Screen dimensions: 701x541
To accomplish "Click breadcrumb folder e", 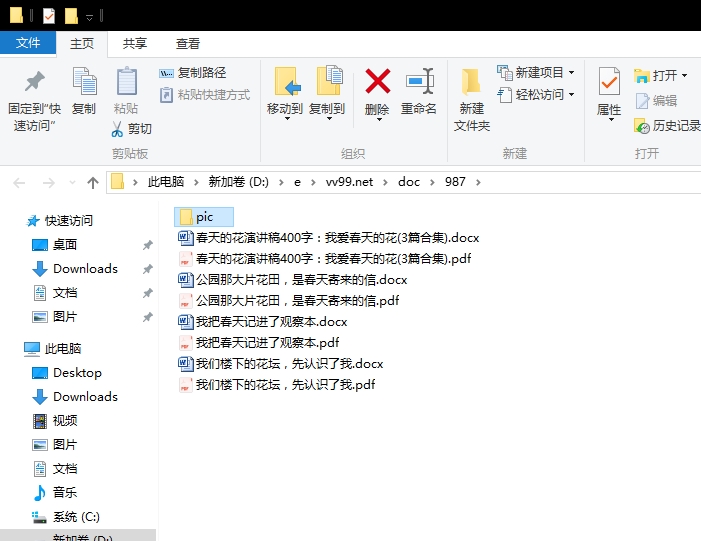I will coord(297,182).
